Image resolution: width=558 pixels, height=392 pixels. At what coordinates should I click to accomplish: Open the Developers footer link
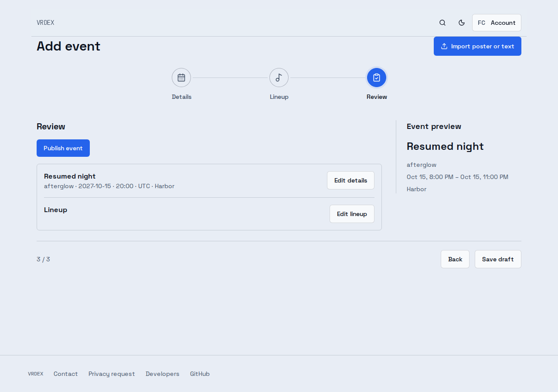[x=163, y=374]
